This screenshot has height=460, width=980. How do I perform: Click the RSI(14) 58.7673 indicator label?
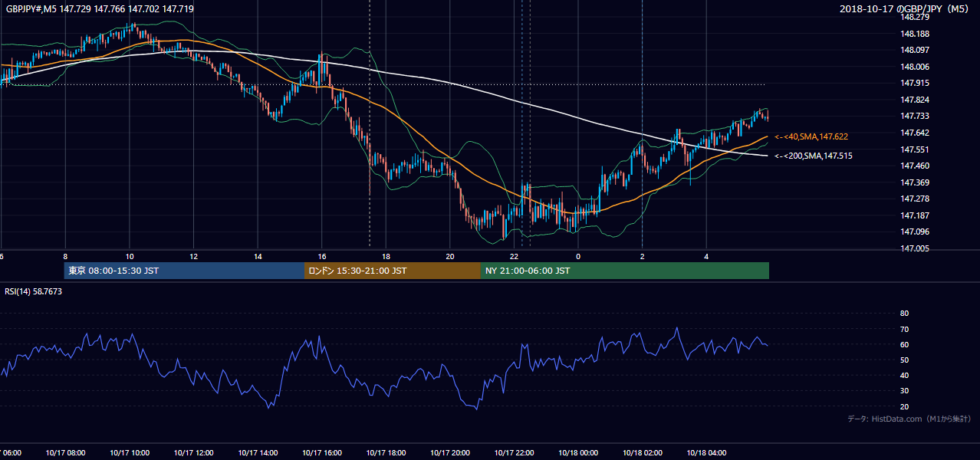click(x=34, y=291)
